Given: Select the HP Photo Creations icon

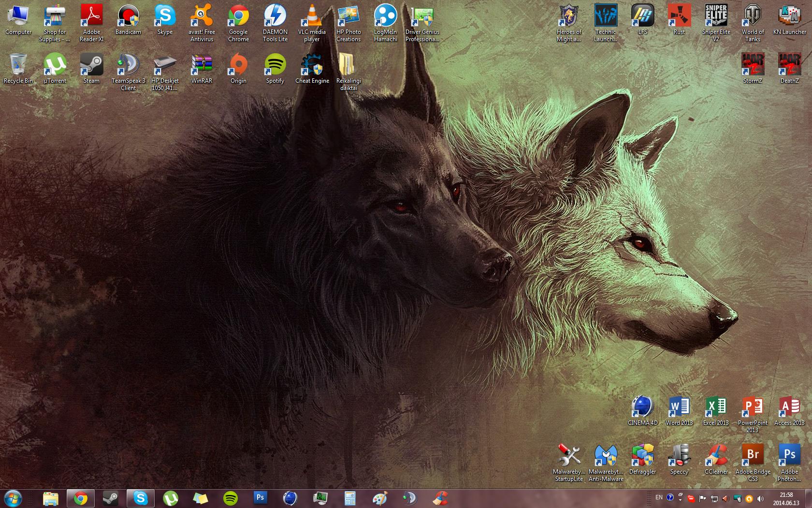Looking at the screenshot, I should pos(349,24).
